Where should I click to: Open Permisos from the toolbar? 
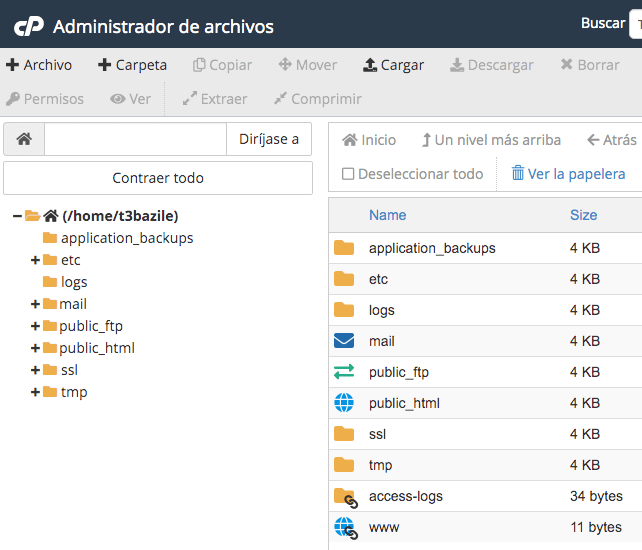coord(45,99)
